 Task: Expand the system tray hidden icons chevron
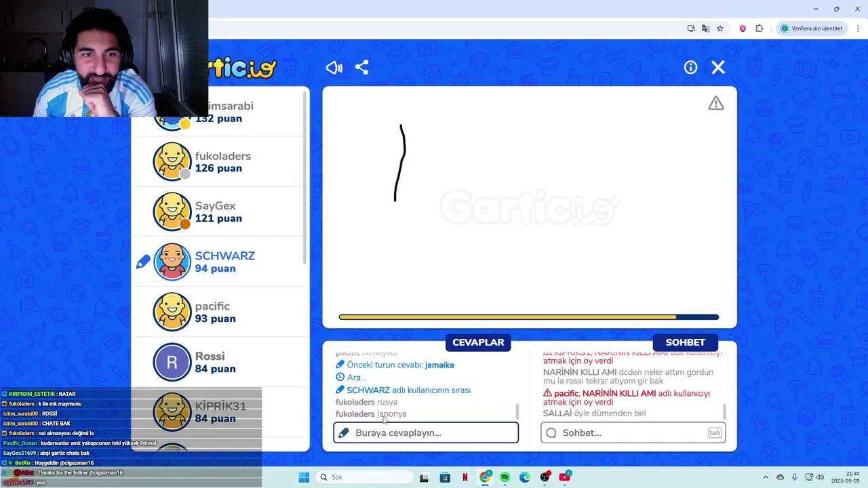click(x=766, y=477)
